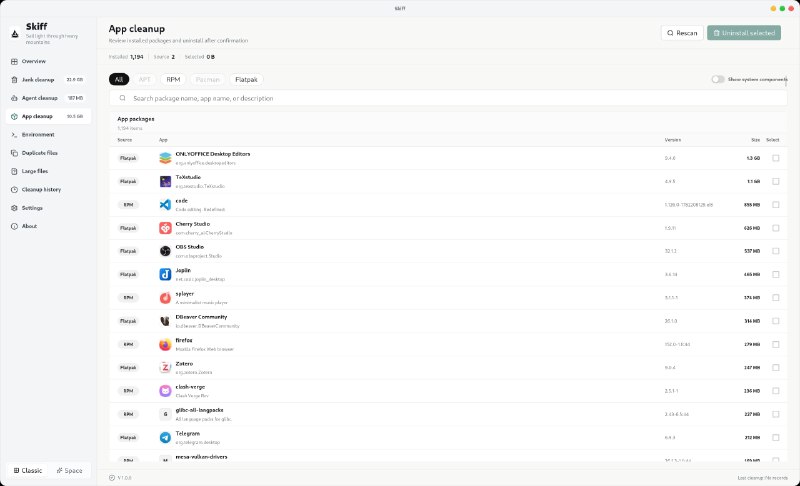Click DBeaver Community app icon
The height and width of the screenshot is (486, 800).
165,321
